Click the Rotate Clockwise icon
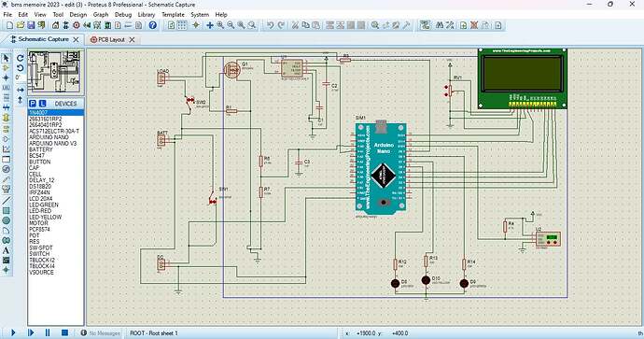The image size is (644, 339). (21, 58)
